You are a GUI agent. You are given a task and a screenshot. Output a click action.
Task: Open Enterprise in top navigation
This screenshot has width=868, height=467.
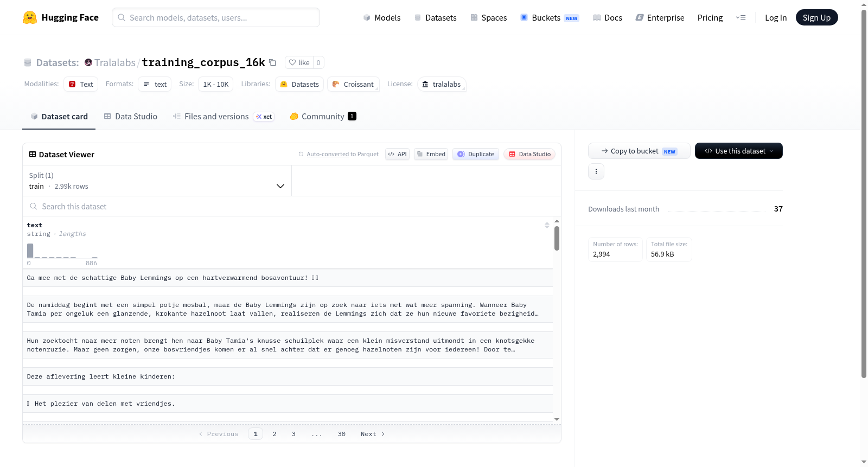pos(660,17)
